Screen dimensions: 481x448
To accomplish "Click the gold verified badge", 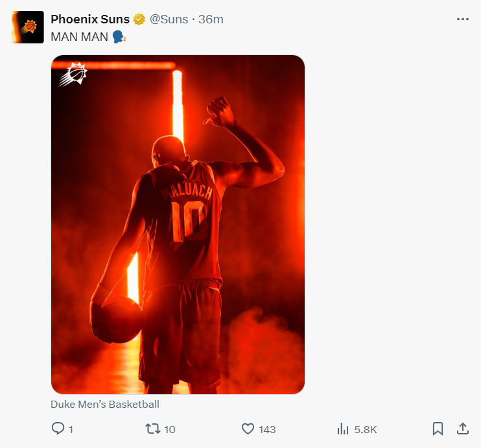I will point(139,19).
